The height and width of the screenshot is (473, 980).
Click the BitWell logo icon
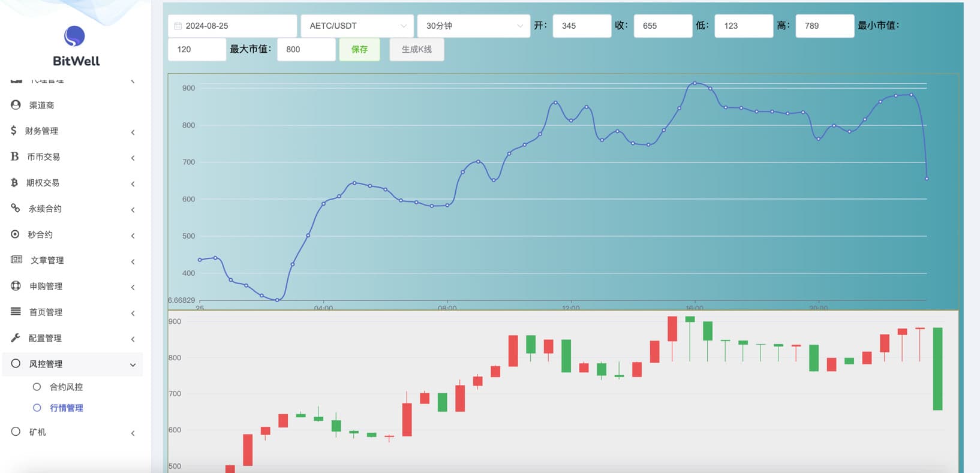click(74, 37)
